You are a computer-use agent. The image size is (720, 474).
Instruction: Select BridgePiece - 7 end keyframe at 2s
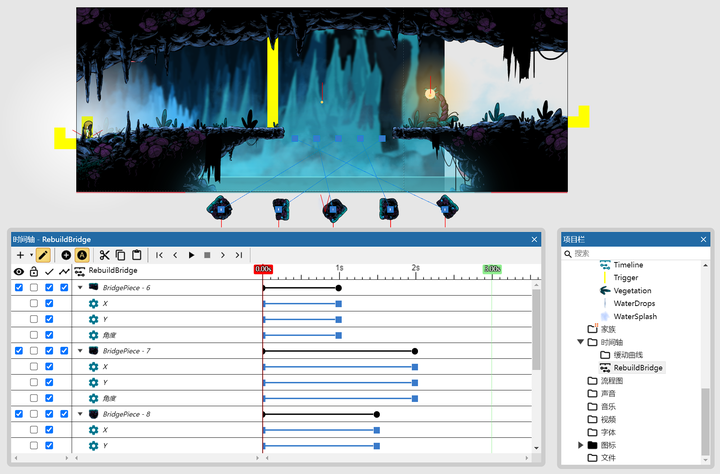point(415,351)
